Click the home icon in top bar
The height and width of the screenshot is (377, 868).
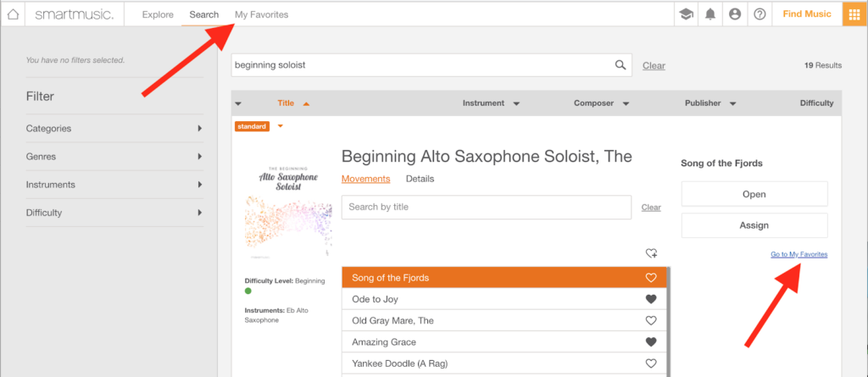point(13,14)
